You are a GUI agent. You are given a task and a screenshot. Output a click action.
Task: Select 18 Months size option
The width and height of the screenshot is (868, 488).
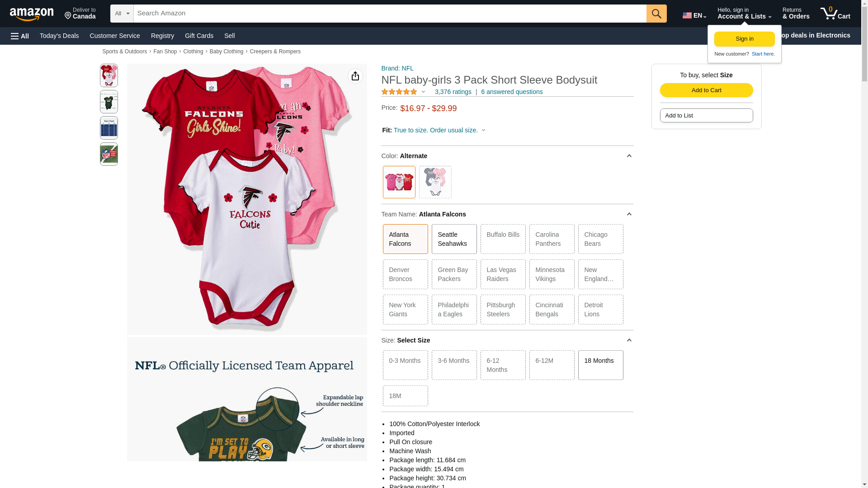(x=600, y=365)
